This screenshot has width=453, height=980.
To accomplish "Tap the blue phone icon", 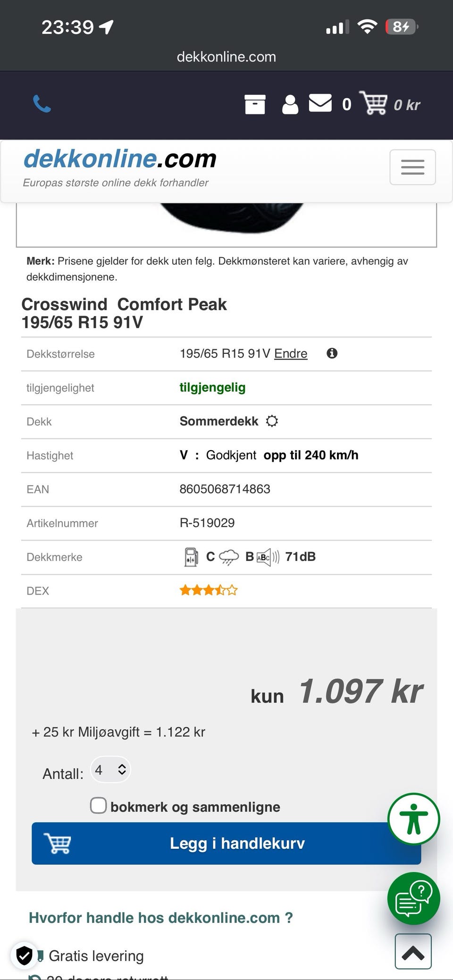I will (42, 104).
